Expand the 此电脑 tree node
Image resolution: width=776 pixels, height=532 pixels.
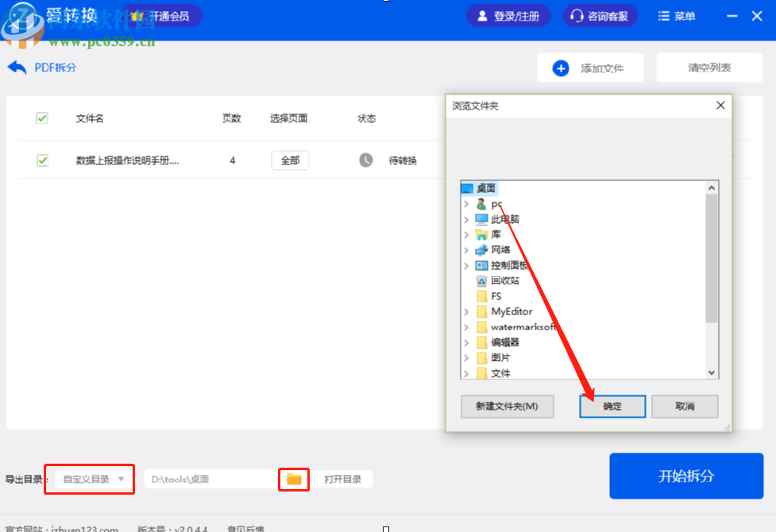[x=468, y=218]
